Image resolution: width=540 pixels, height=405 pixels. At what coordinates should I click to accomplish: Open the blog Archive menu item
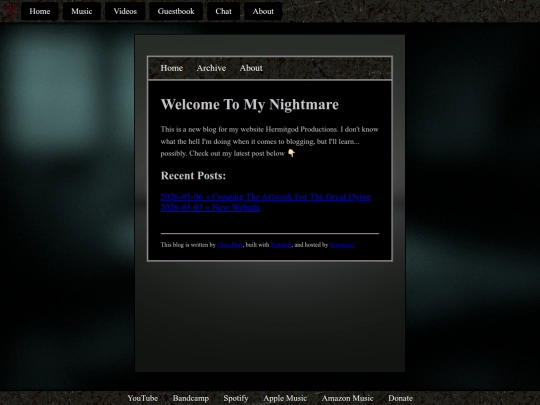click(x=211, y=68)
